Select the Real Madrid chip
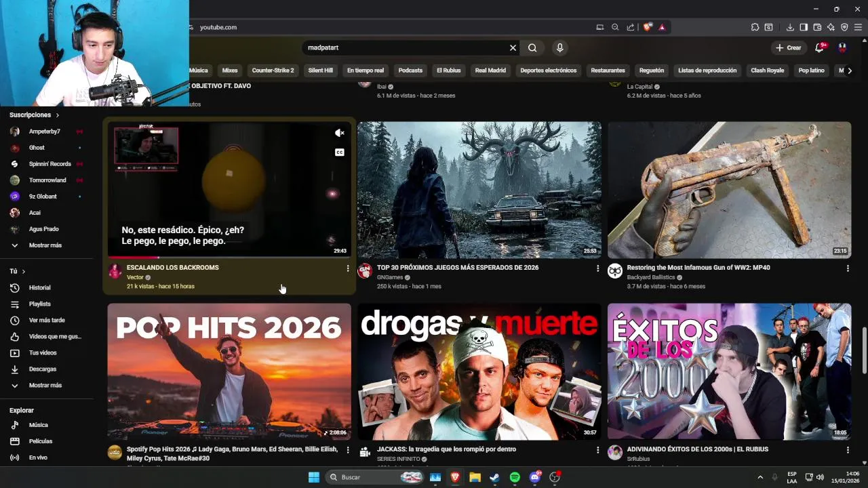Viewport: 868px width, 488px height. click(x=490, y=70)
